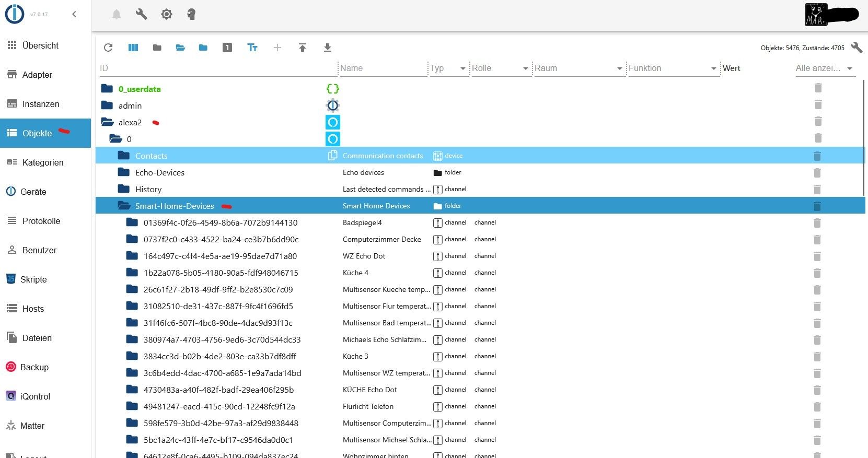Delete the Echo-Devices folder with its trash icon
Screen dimensions: 868x458
tap(818, 173)
